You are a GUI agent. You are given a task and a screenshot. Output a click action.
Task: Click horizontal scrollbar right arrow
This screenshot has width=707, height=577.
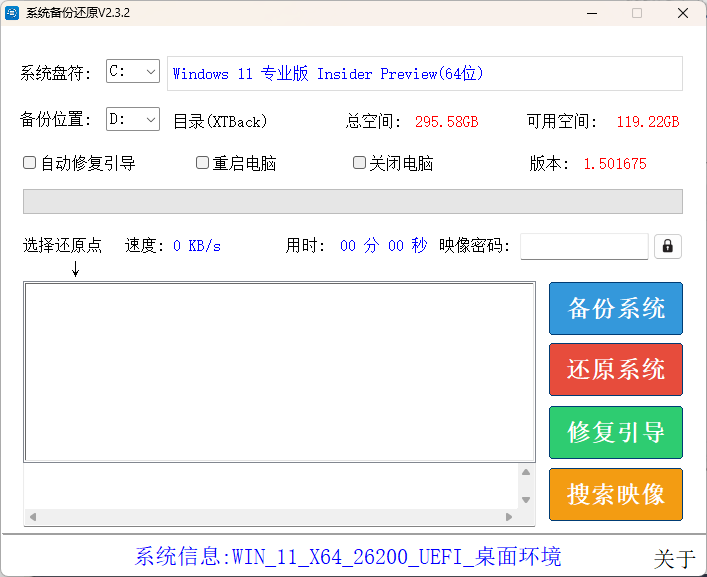509,517
